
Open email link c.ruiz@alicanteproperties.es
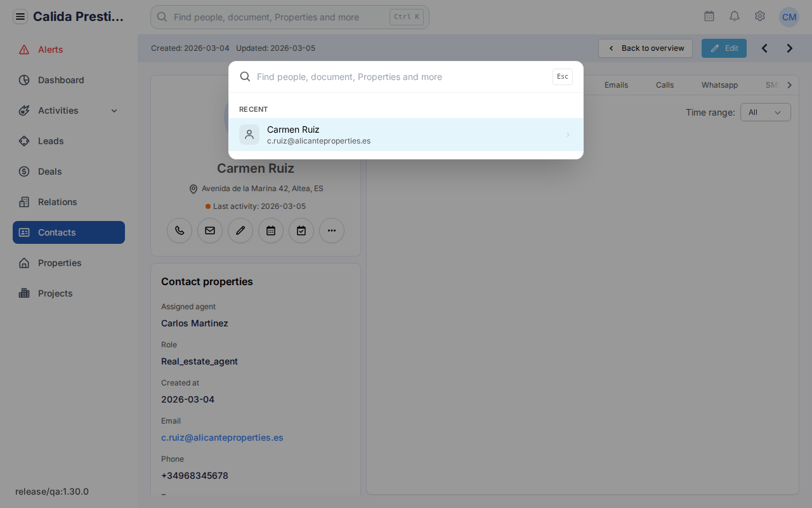tap(222, 438)
